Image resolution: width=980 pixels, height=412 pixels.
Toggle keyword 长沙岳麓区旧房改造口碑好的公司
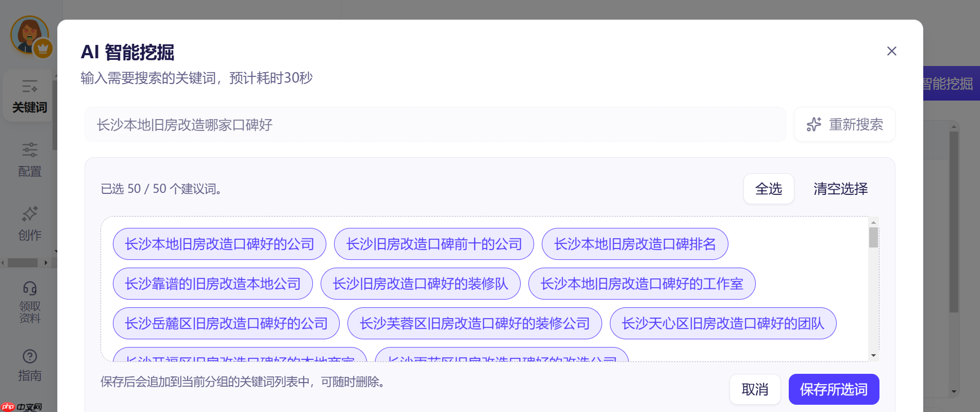point(226,323)
